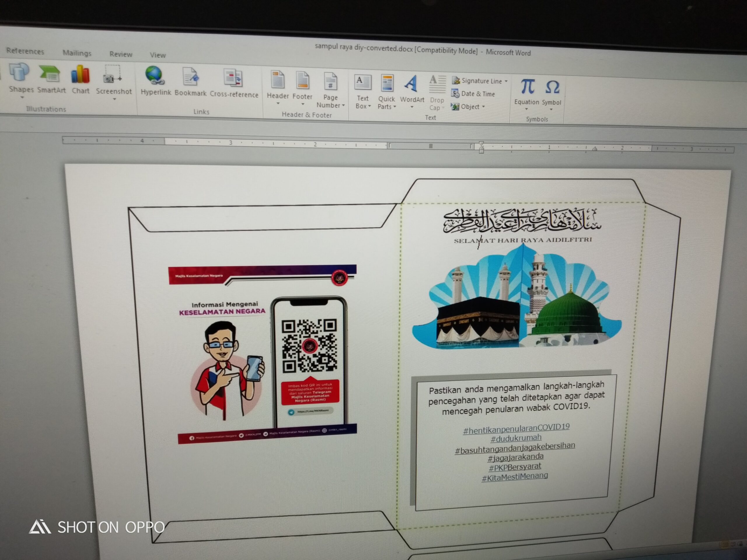Click the Symbol omega icon

[x=552, y=88]
